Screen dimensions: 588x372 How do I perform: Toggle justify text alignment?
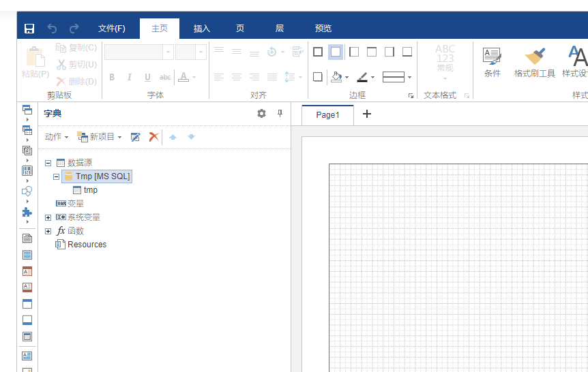click(272, 77)
